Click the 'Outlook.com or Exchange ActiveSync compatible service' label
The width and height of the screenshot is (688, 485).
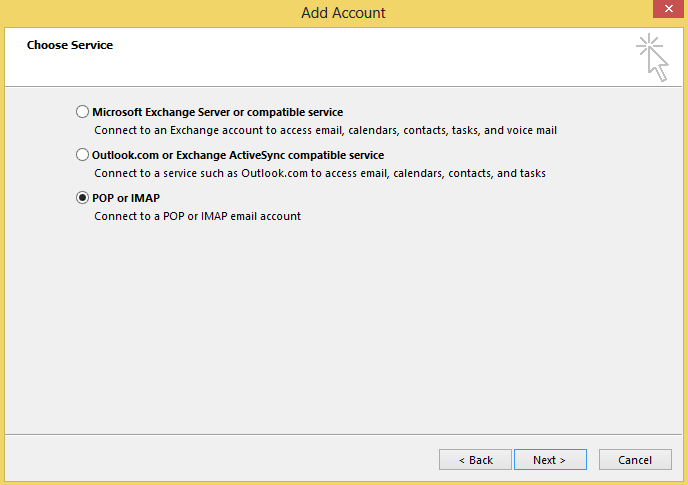point(238,155)
